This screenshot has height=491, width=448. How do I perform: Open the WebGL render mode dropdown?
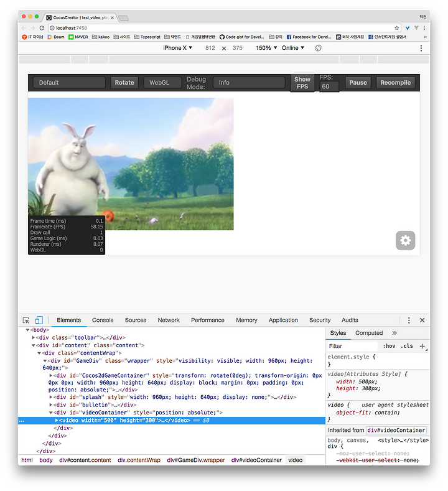click(162, 83)
